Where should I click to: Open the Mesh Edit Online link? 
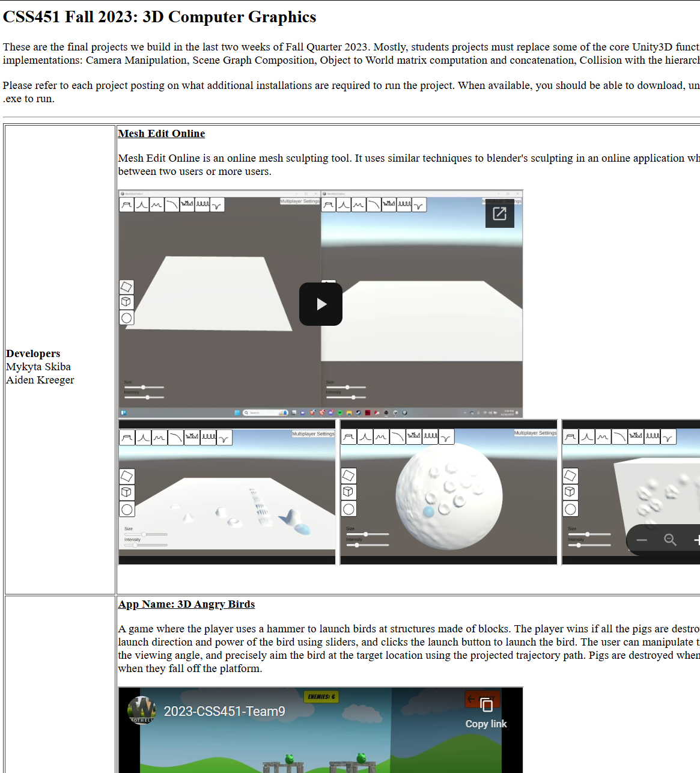click(x=162, y=133)
